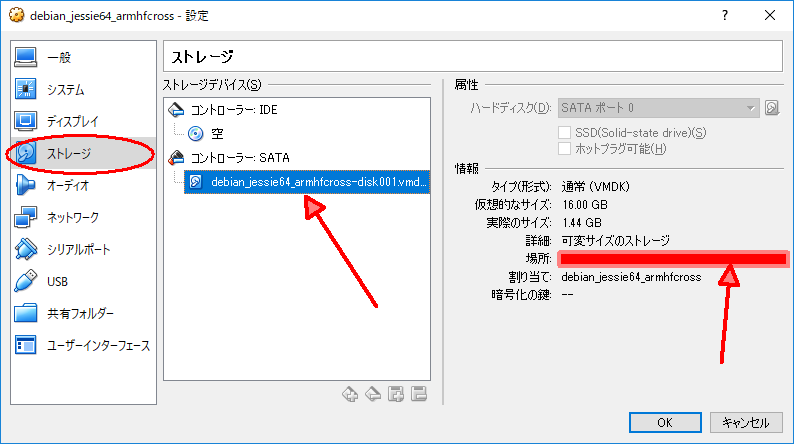The image size is (794, 444).
Task: Open the ネットワーク settings category
Action: (72, 218)
